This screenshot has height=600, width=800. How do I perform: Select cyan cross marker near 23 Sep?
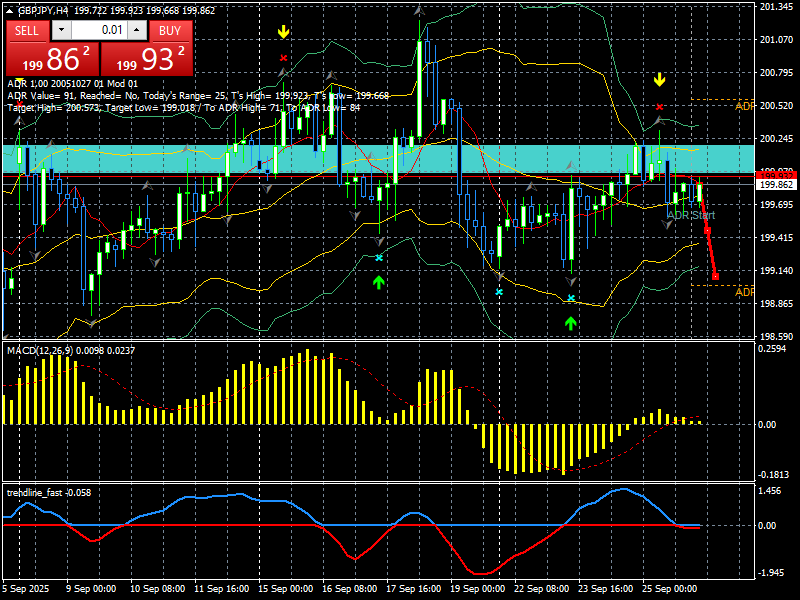pyautogui.click(x=571, y=298)
